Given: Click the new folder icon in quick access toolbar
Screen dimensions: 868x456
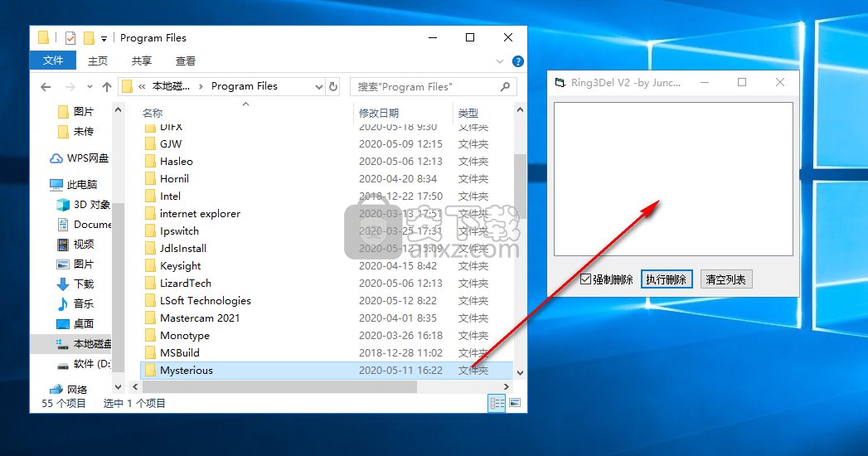Looking at the screenshot, I should pos(89,38).
